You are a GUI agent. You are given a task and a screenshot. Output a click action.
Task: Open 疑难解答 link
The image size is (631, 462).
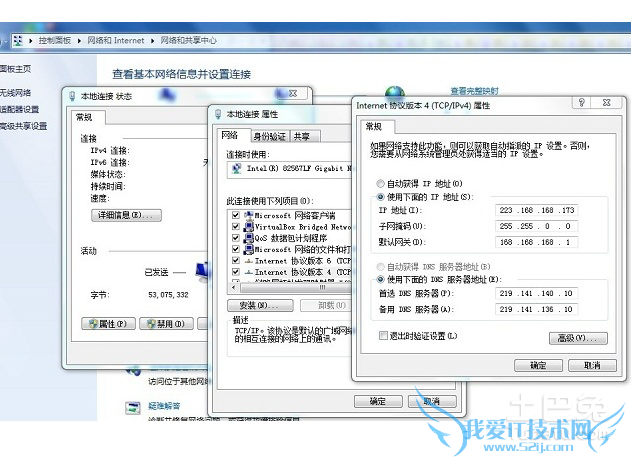[164, 406]
